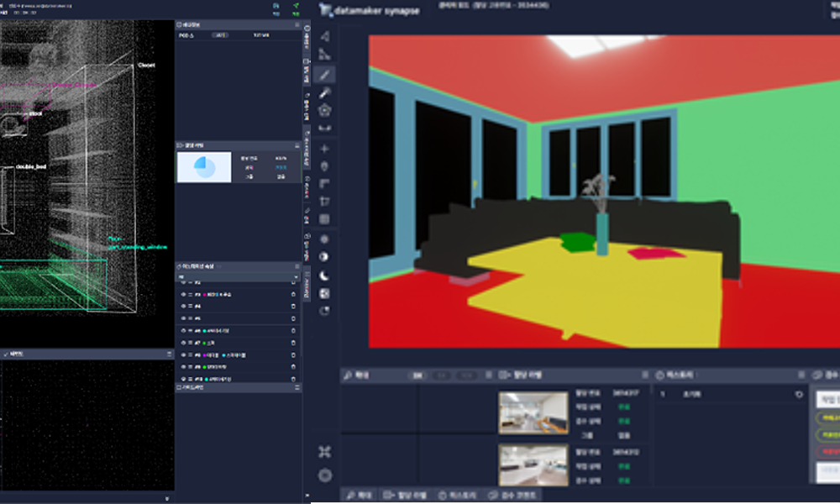
Task: Click the highlighted pill button in the zoom panel header
Action: (417, 375)
